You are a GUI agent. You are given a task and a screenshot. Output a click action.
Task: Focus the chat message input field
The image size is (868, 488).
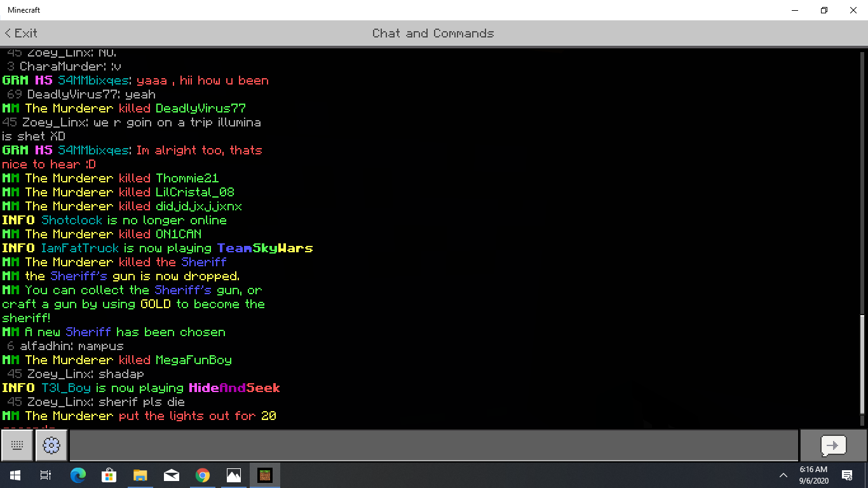433,445
